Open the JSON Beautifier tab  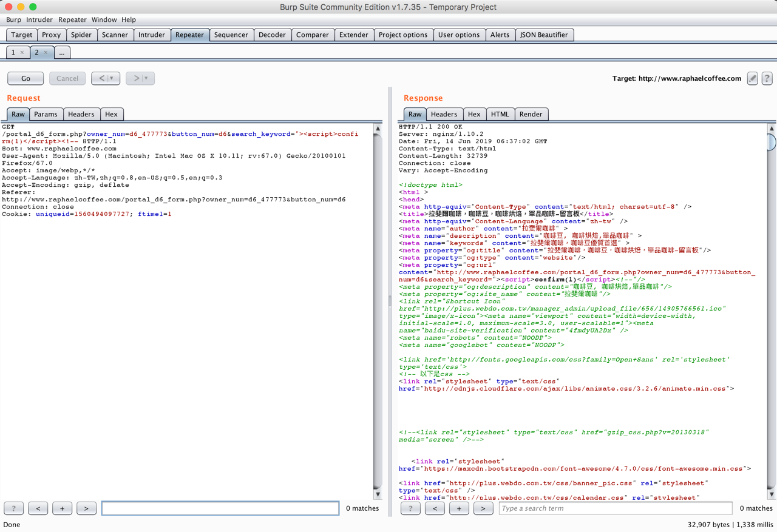click(x=544, y=35)
